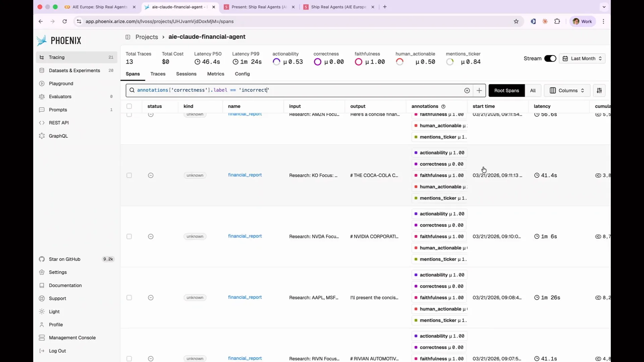Open the browser Extensions puzzle icon
Screen dimensions: 644x362
point(557,21)
